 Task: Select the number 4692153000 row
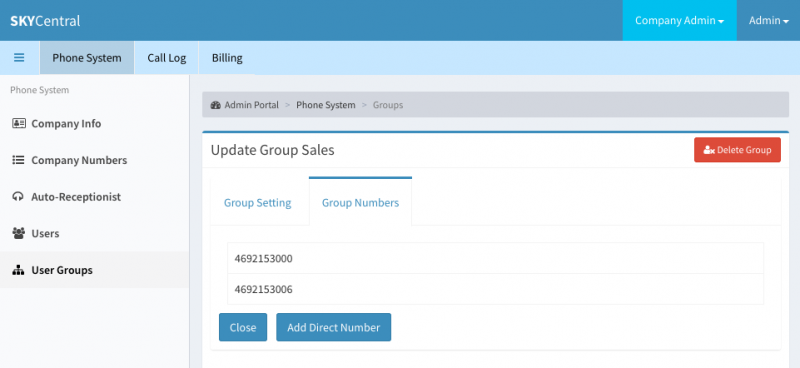click(x=495, y=258)
